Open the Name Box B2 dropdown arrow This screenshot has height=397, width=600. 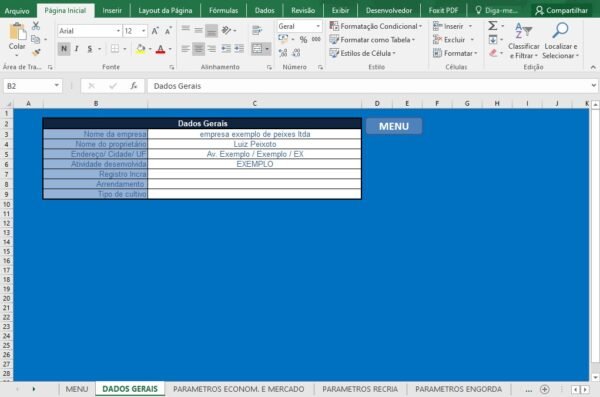pos(57,85)
